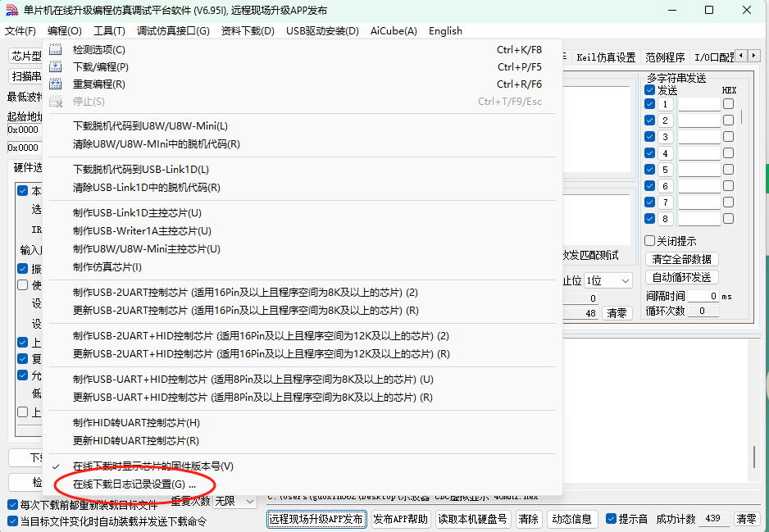Open the USB驱动安装(D) menu
The image size is (769, 532).
(322, 31)
